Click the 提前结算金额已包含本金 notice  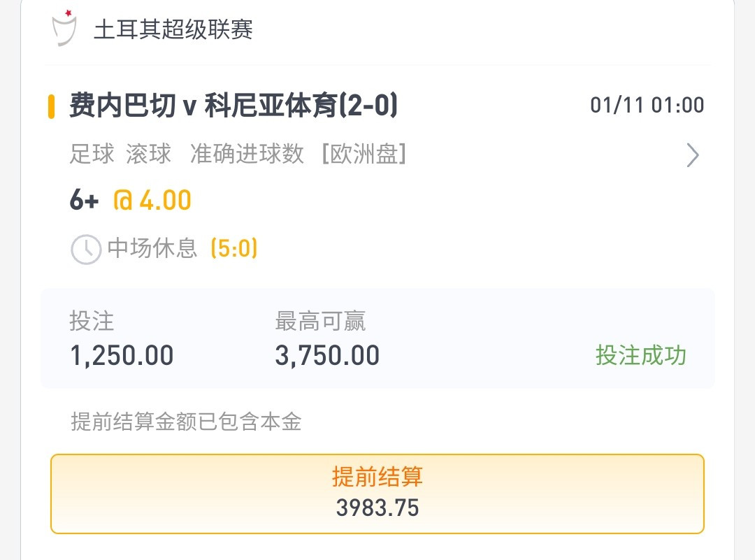(x=187, y=422)
